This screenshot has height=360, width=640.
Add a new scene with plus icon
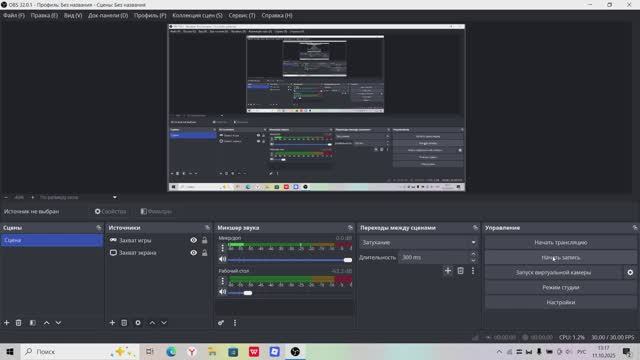[x=7, y=322]
